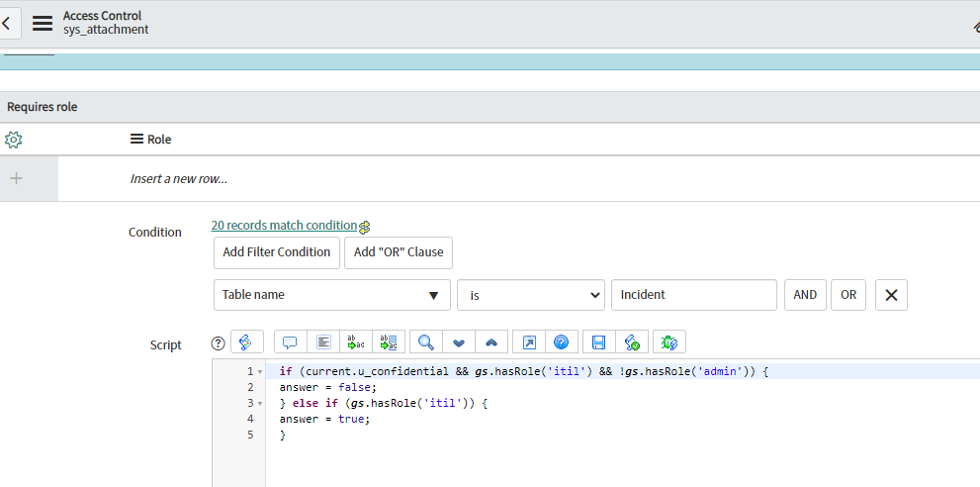
Task: Toggle the syntax editor script icon
Action: pyautogui.click(x=247, y=341)
